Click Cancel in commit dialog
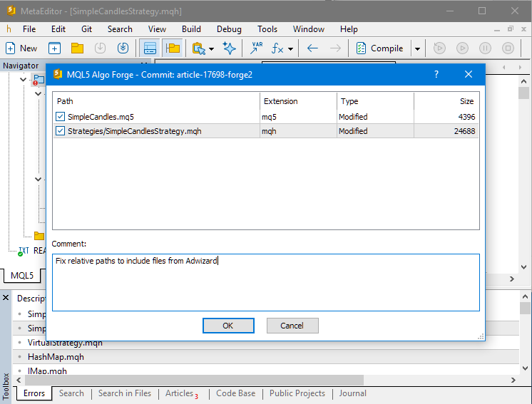532x404 pixels. point(292,326)
